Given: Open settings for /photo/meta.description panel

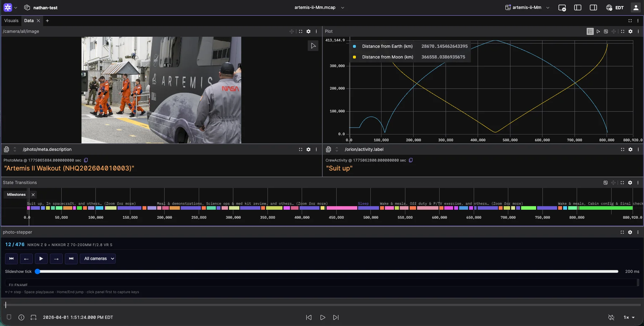Looking at the screenshot, I should click(x=308, y=149).
